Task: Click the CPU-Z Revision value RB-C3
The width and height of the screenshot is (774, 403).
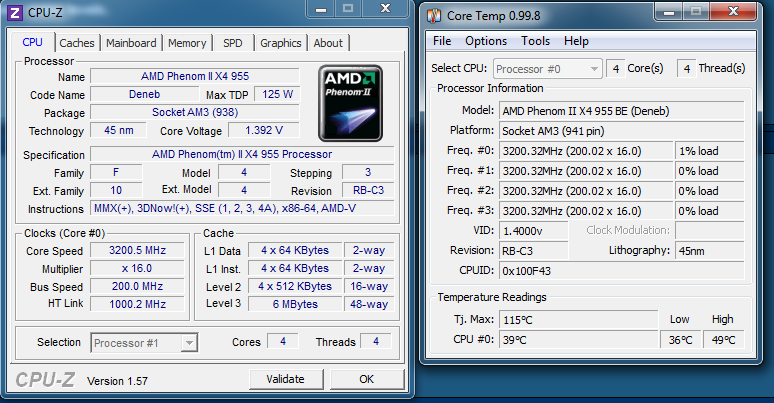Action: [368, 191]
